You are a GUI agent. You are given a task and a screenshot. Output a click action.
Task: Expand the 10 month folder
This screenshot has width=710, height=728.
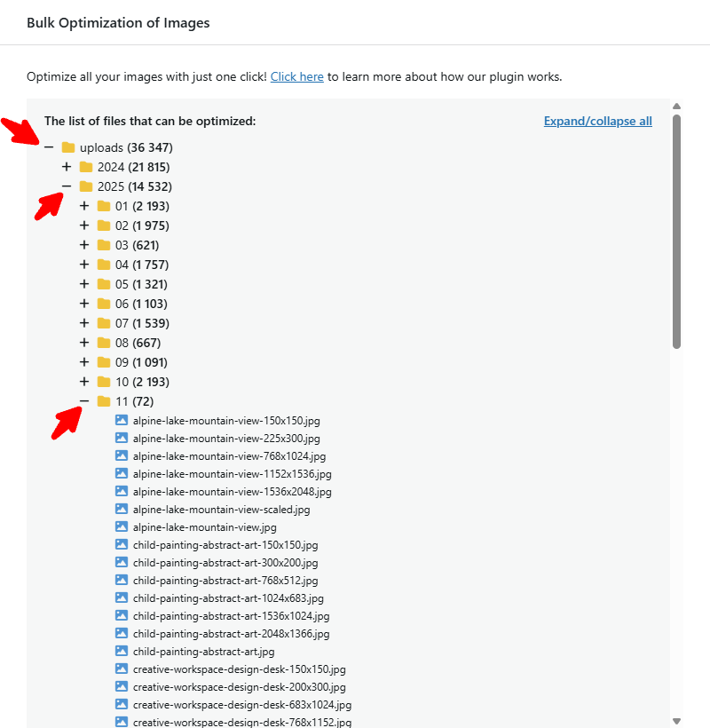pyautogui.click(x=84, y=382)
